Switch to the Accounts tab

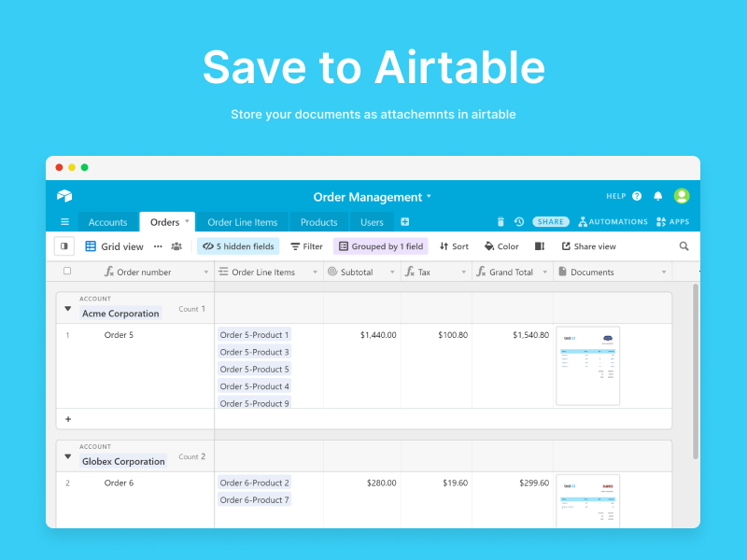click(x=108, y=222)
